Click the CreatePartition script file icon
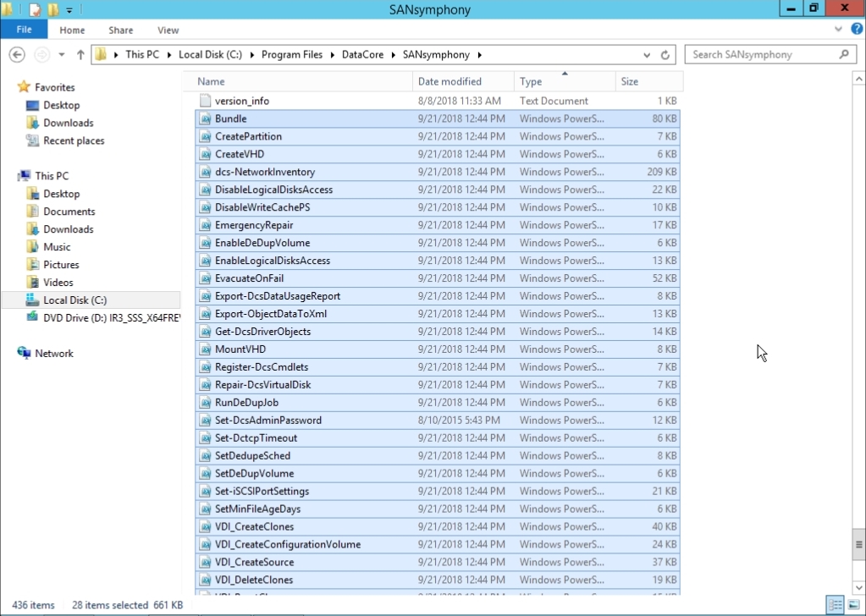Viewport: 866px width, 616px height. [x=205, y=136]
